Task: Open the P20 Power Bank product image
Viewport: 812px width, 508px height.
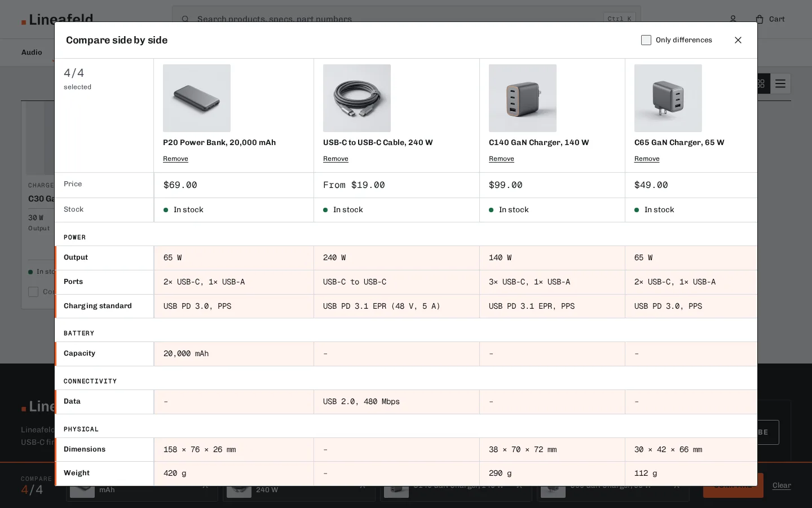Action: tap(197, 98)
